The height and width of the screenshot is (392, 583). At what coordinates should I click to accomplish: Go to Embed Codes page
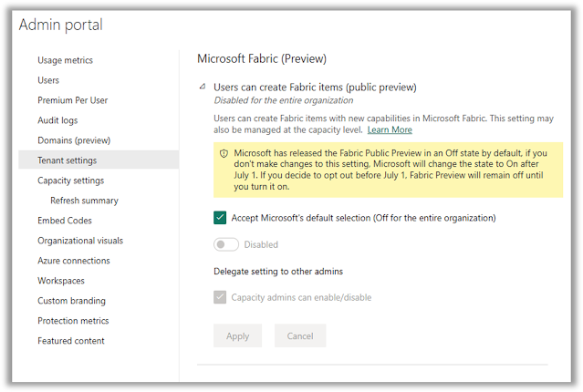point(65,221)
